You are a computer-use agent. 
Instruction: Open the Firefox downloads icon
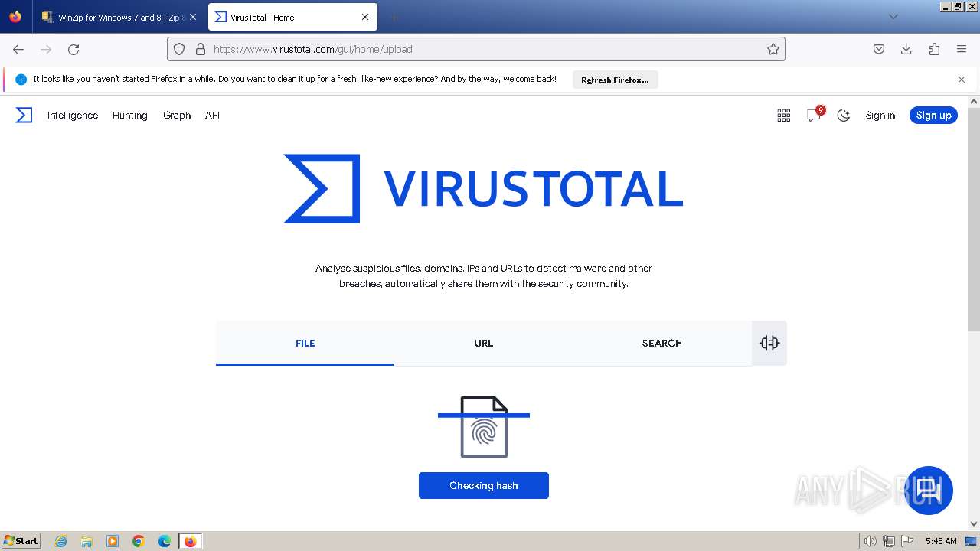906,49
